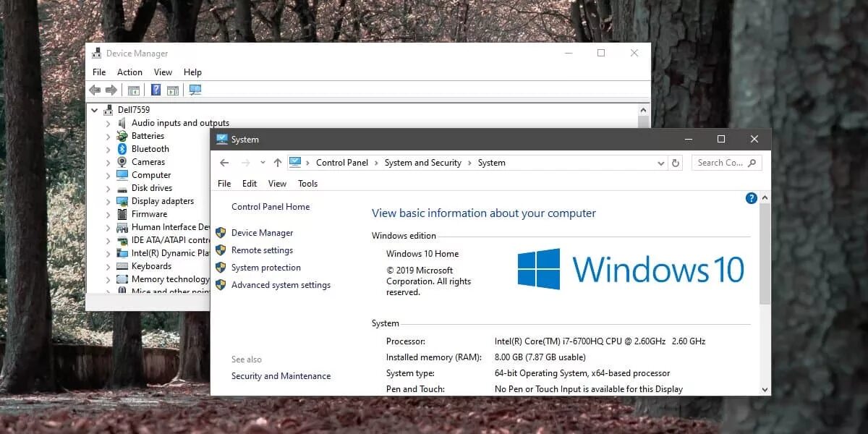Open the Properties icon in Device Manager toolbar
868x434 pixels.
click(134, 90)
